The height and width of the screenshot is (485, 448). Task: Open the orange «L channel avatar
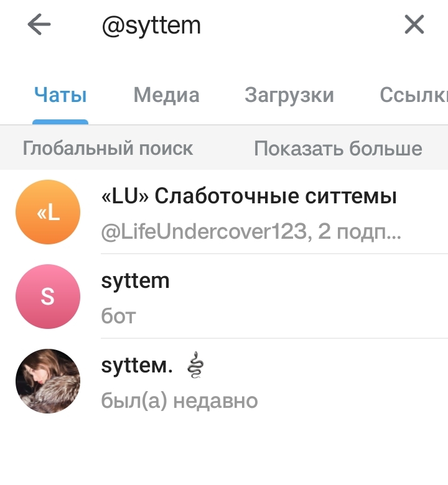pyautogui.click(x=48, y=212)
